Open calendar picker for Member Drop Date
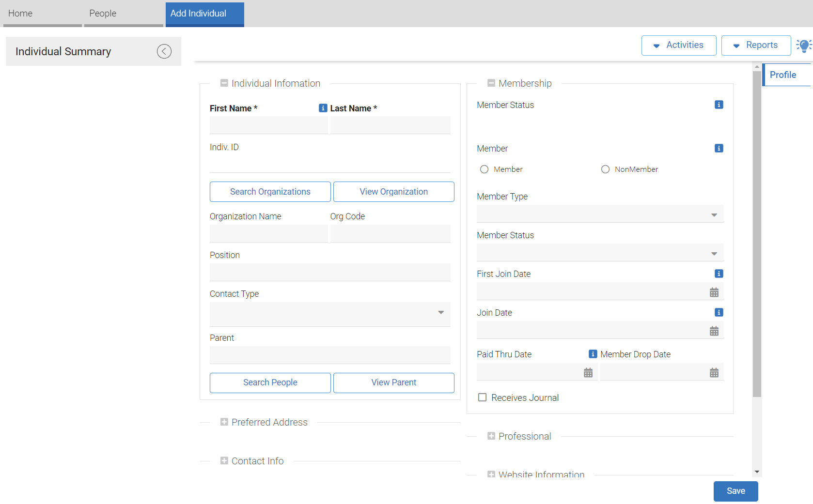The image size is (813, 504). [x=714, y=372]
